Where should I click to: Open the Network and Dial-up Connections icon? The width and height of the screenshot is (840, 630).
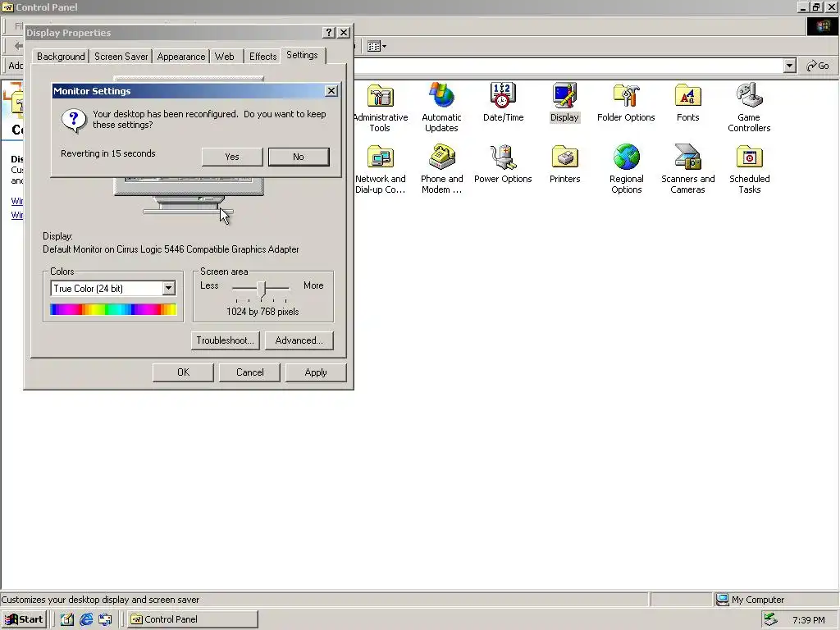tap(381, 169)
